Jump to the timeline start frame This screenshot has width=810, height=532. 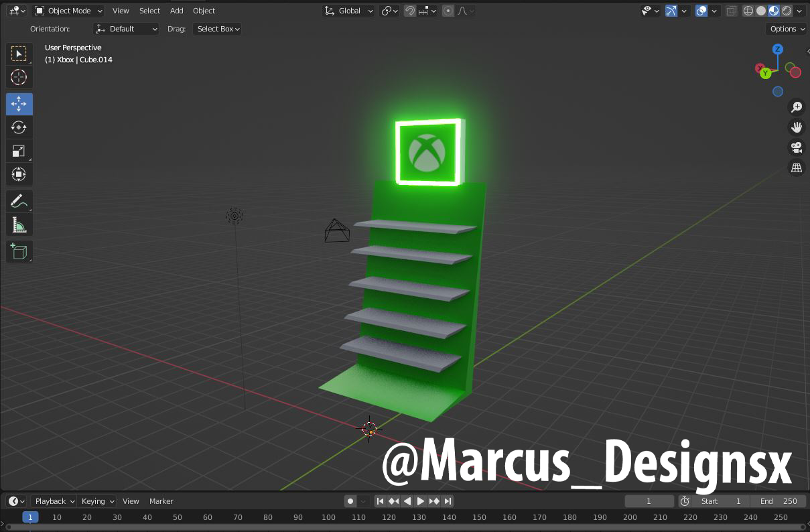[x=380, y=501]
